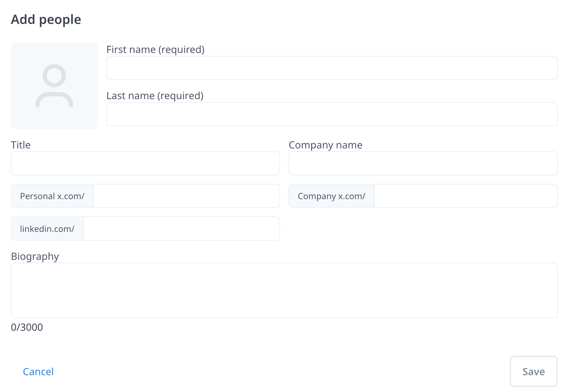Click the "Company x.com/" prefix box

point(331,196)
